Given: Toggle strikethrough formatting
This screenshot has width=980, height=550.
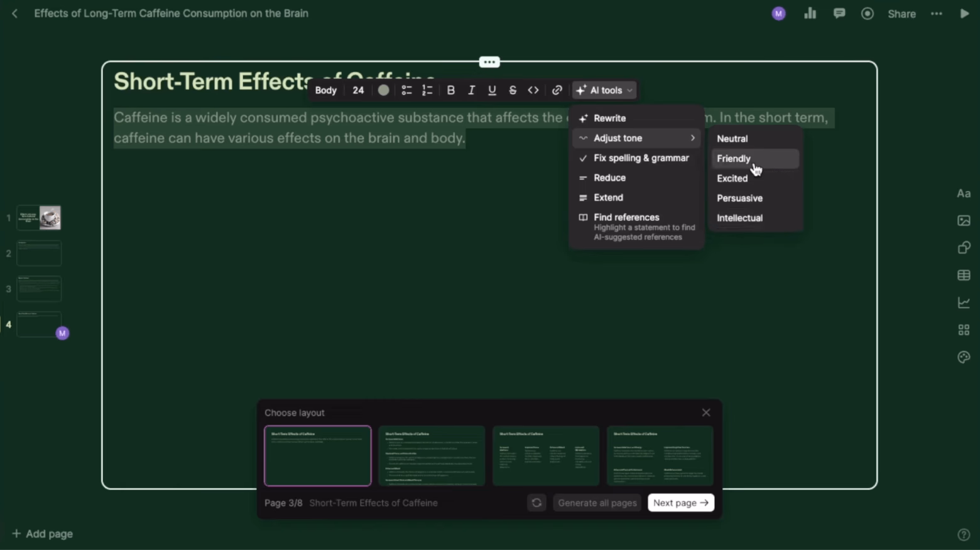Looking at the screenshot, I should (x=513, y=90).
